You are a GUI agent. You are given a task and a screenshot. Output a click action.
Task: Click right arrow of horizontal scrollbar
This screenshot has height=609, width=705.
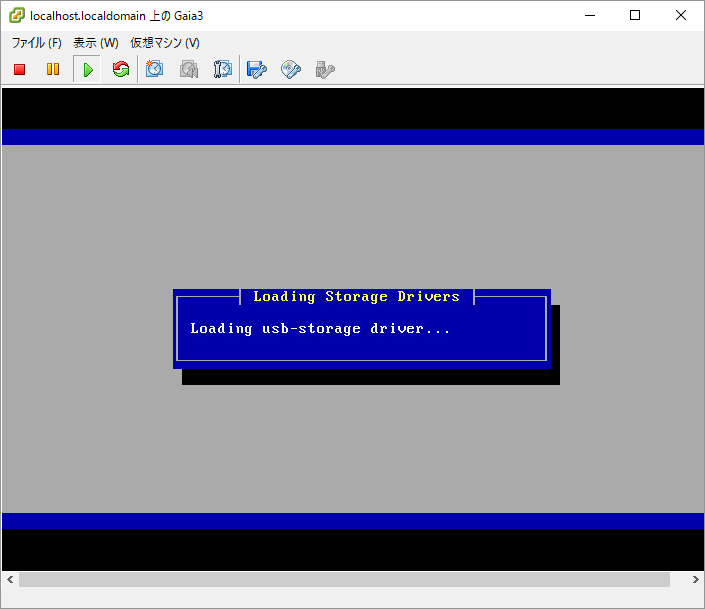[695, 579]
